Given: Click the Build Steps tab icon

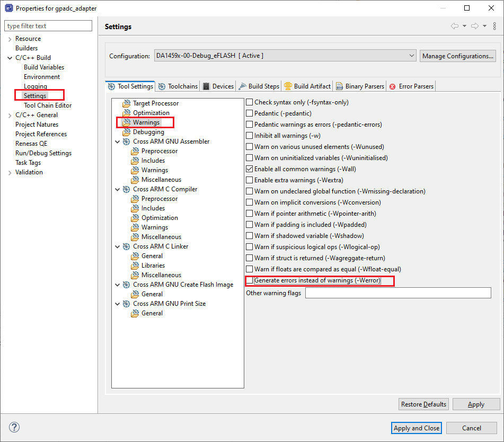Looking at the screenshot, I should pos(242,86).
